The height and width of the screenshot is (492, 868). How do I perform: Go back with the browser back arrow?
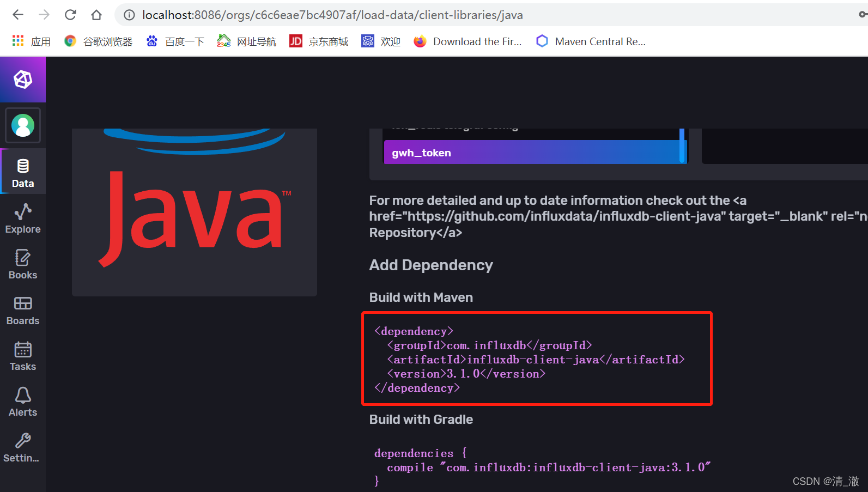click(x=18, y=15)
